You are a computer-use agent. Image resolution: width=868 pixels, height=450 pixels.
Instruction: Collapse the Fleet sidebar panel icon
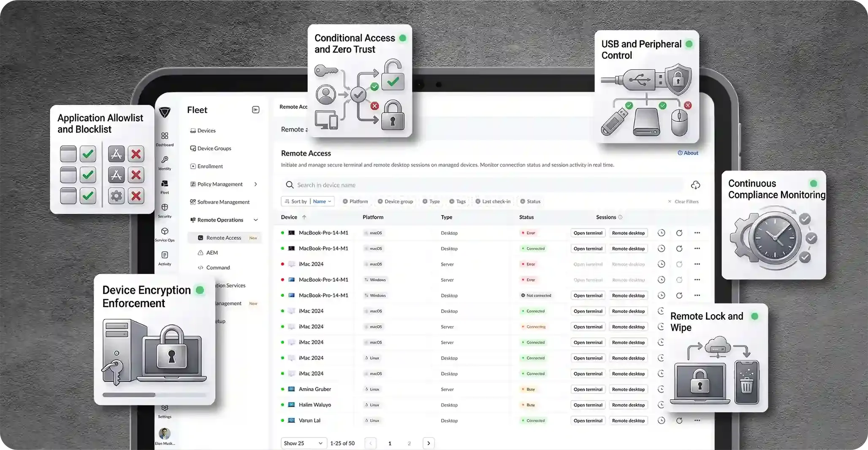(256, 110)
